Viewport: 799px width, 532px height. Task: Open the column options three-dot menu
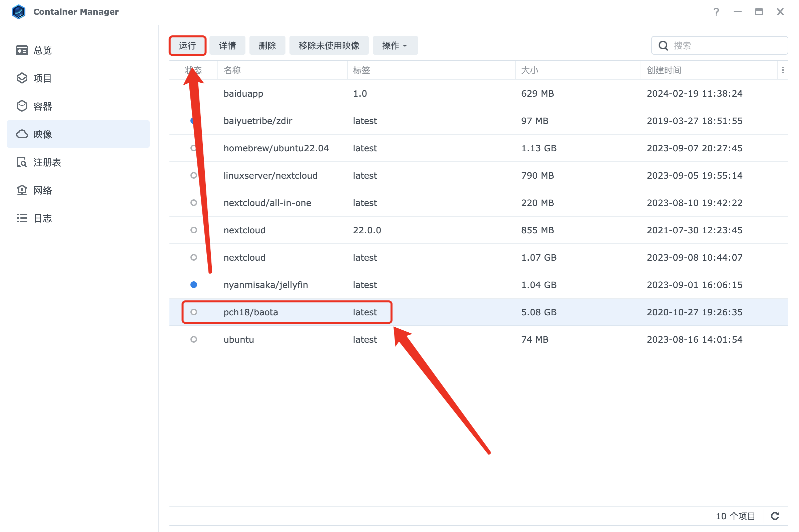point(783,70)
